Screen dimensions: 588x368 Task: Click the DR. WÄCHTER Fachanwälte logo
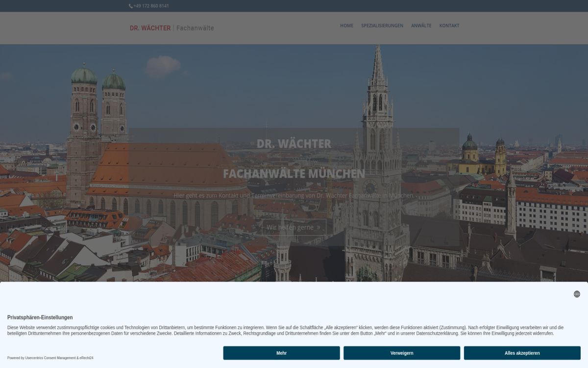click(171, 28)
